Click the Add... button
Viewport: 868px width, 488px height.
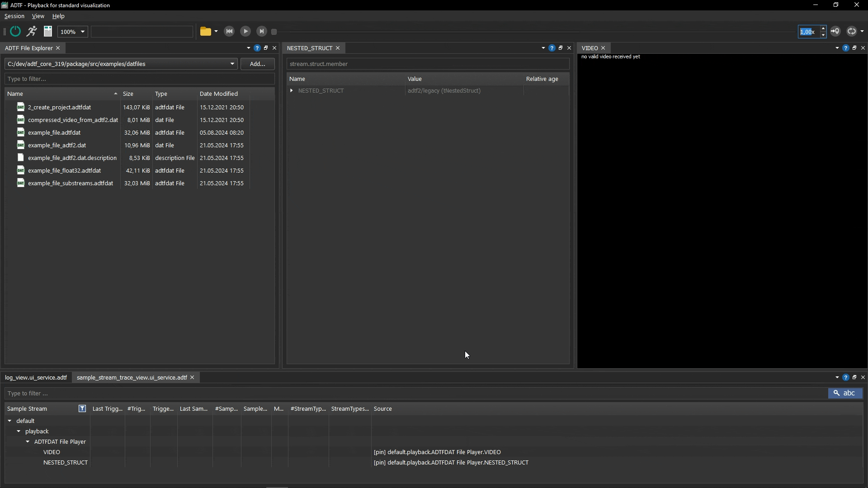[258, 64]
